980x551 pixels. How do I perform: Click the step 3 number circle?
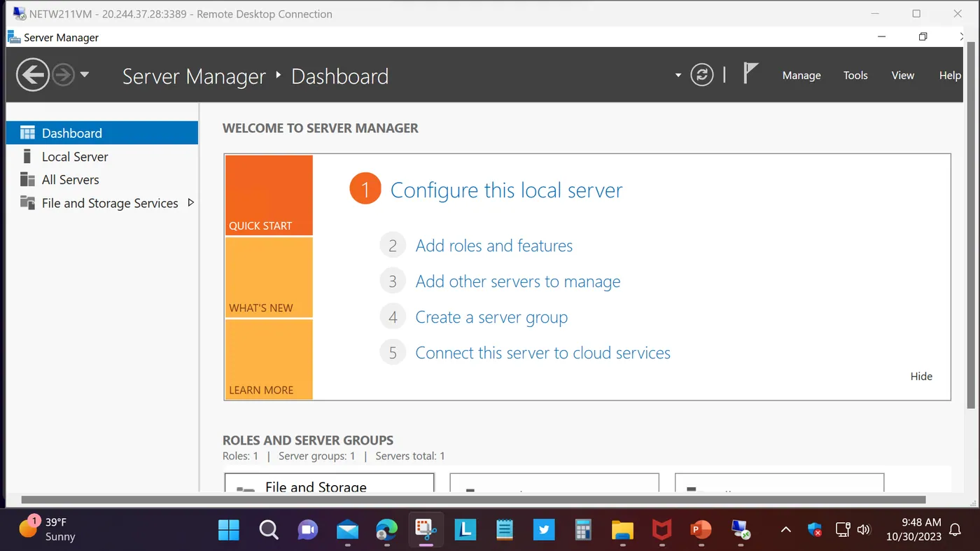393,281
